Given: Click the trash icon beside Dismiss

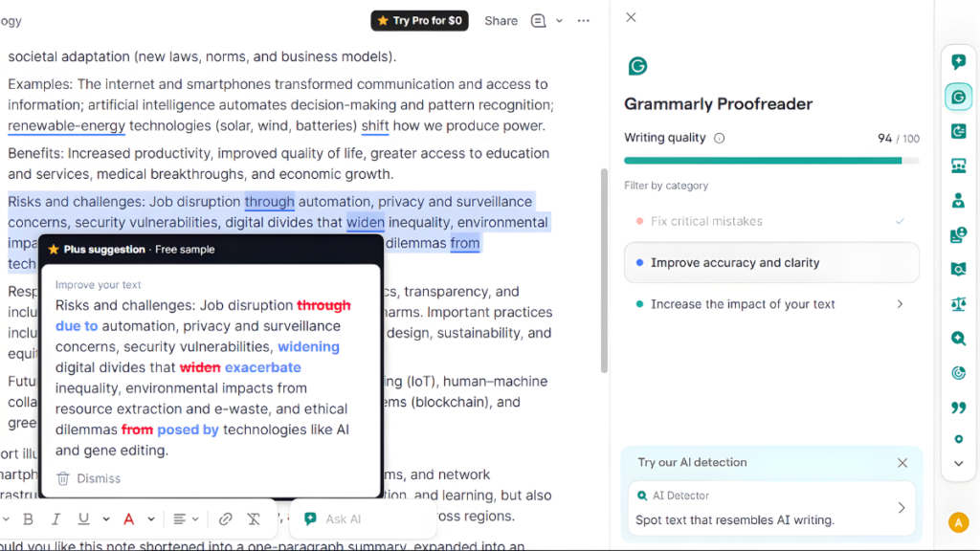Looking at the screenshot, I should pos(62,478).
